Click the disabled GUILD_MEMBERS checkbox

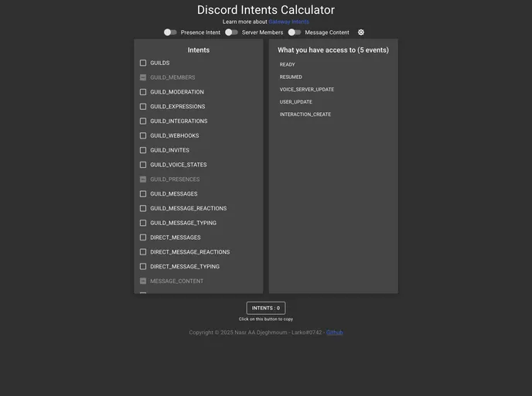[143, 77]
